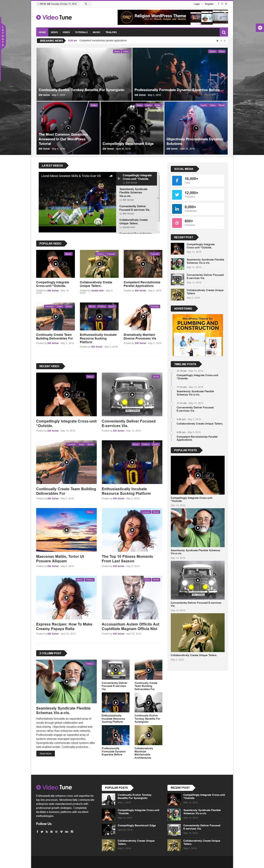Image resolution: width=264 pixels, height=868 pixels.
Task: Click the Dribbble icon with 600+ followers
Action: coord(177,223)
